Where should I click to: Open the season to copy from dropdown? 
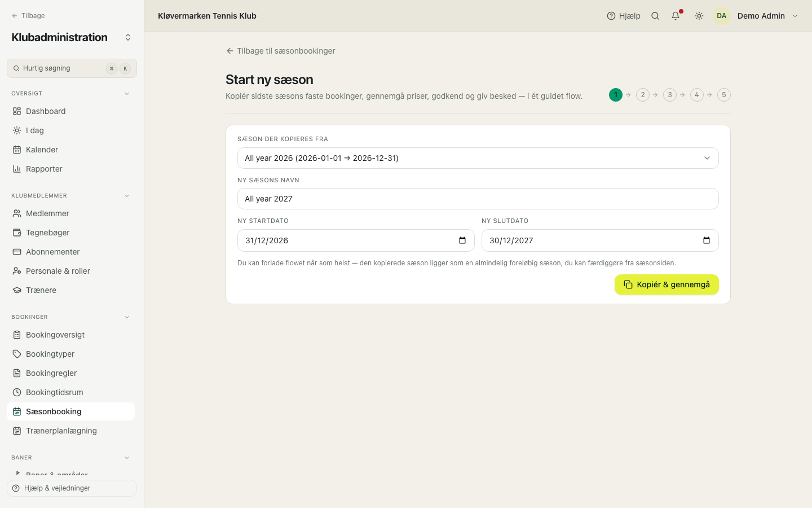pyautogui.click(x=478, y=158)
